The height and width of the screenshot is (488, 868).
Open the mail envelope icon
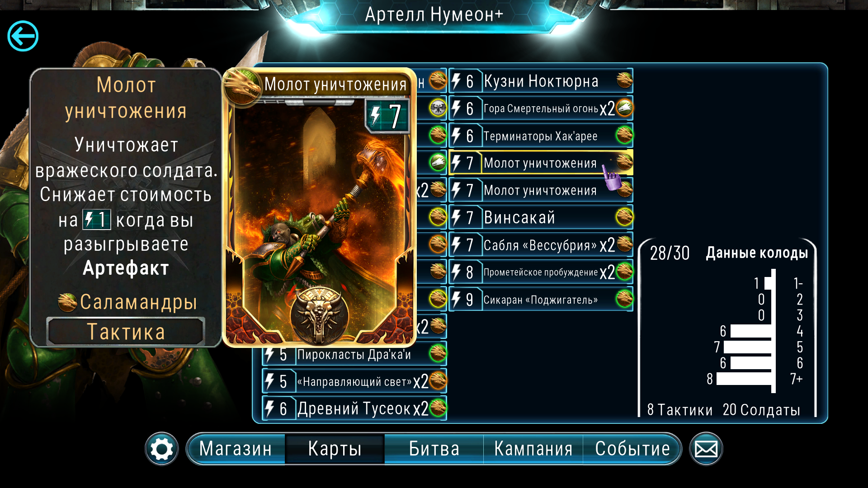706,449
